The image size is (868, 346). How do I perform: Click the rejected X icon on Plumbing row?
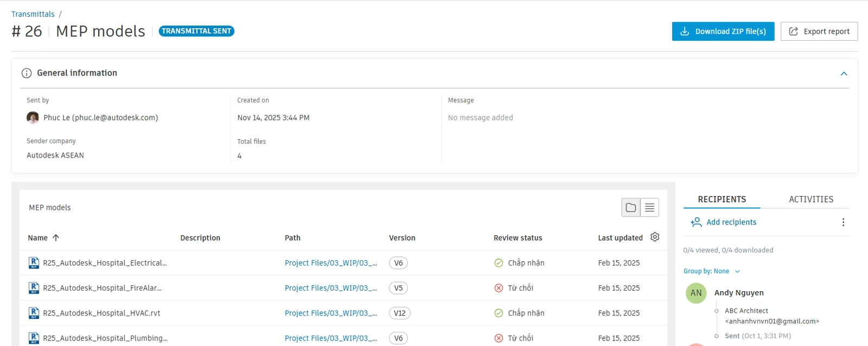coord(499,338)
